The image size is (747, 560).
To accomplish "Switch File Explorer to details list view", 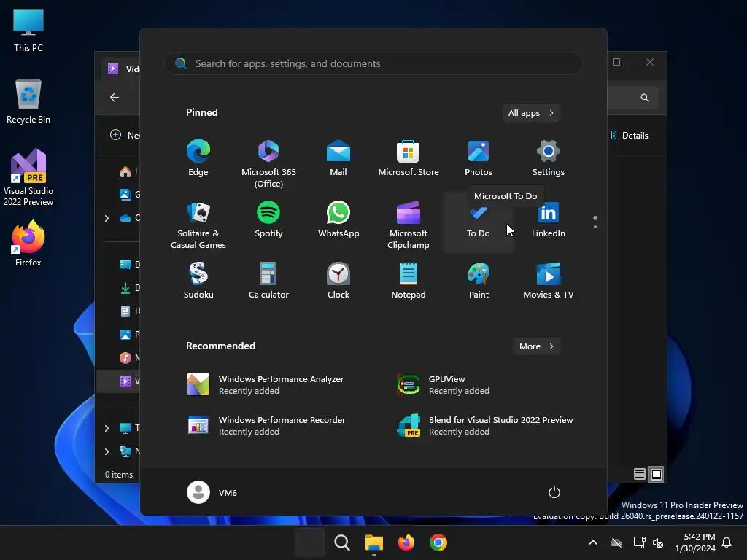I will coord(639,474).
